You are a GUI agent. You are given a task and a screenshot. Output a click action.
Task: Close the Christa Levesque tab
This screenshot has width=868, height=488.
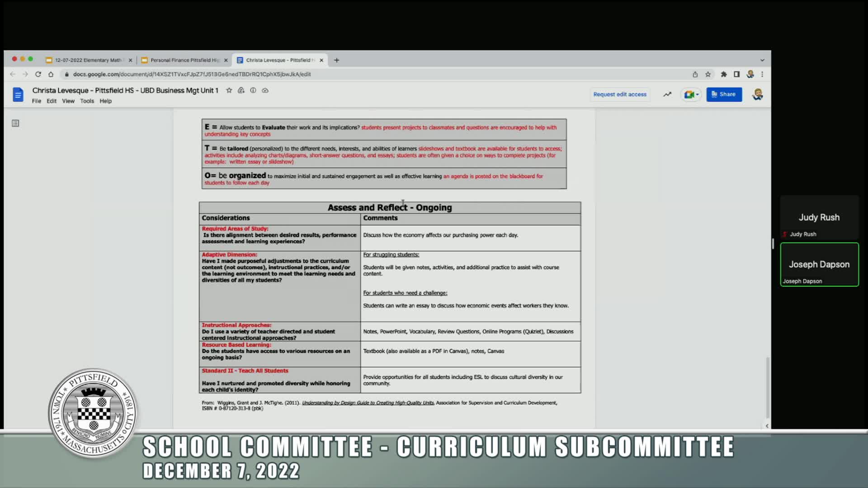321,60
